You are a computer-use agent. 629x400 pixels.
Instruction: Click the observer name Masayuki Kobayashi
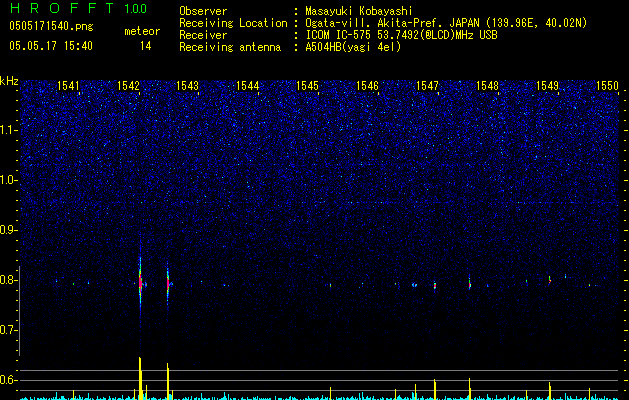click(x=359, y=11)
